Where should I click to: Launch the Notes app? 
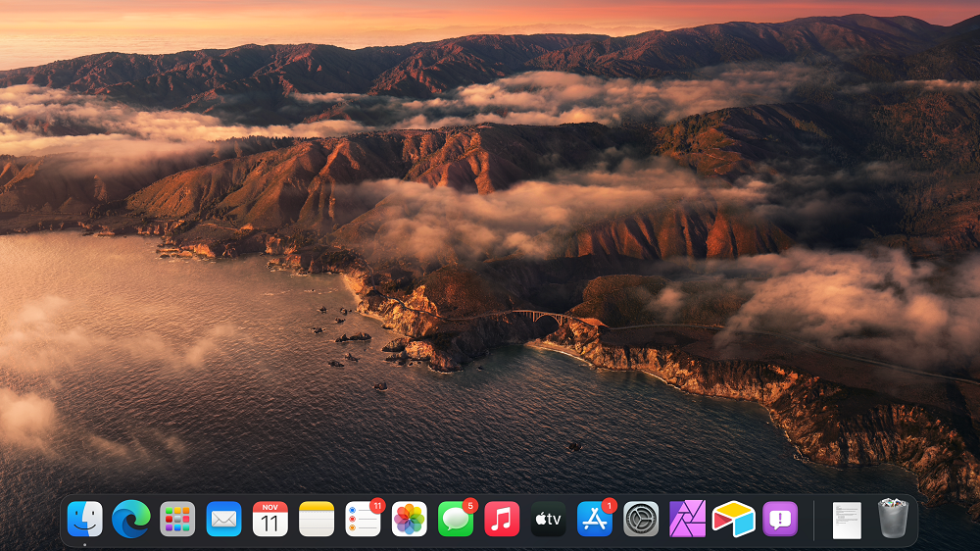pyautogui.click(x=317, y=519)
